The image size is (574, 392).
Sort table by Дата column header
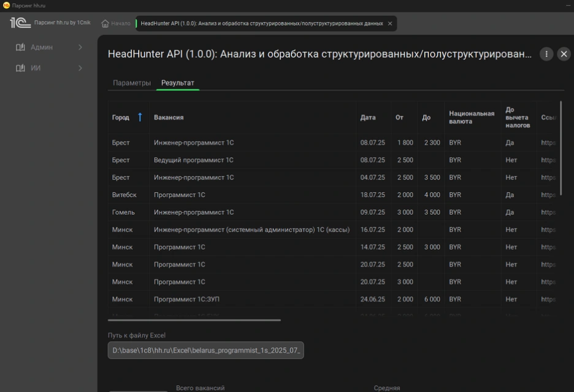pos(368,118)
